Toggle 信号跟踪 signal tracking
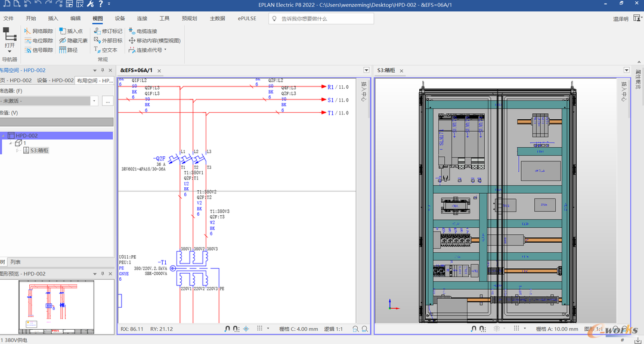644x344 pixels. [x=39, y=49]
